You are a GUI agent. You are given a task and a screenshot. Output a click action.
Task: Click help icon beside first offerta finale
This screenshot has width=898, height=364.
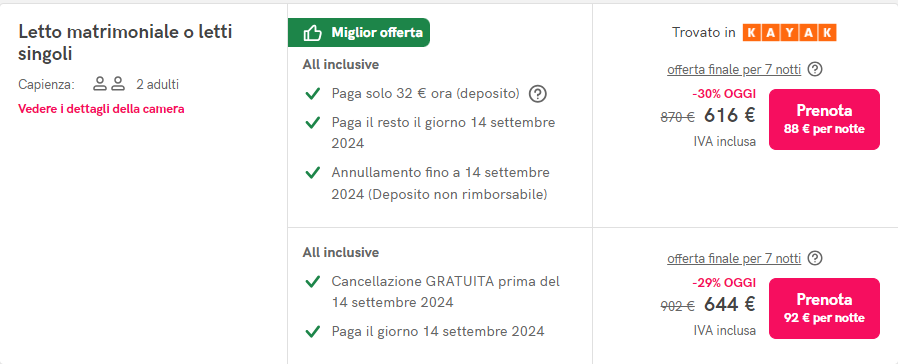815,69
